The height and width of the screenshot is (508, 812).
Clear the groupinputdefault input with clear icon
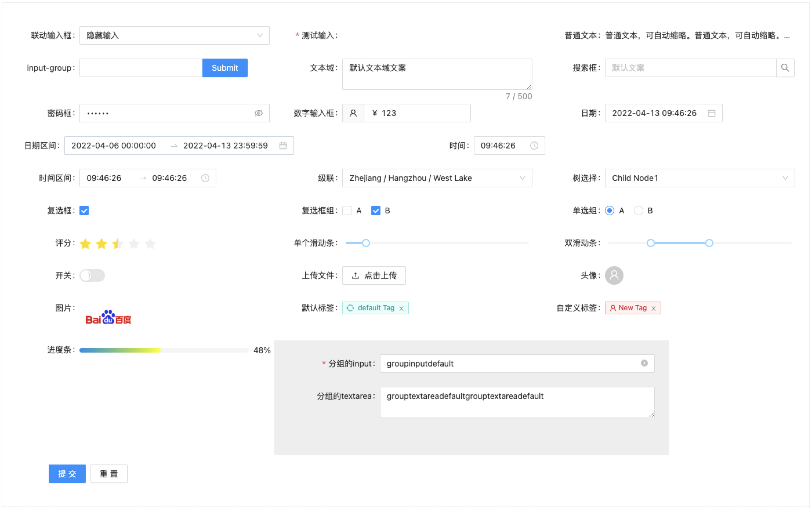coord(644,363)
